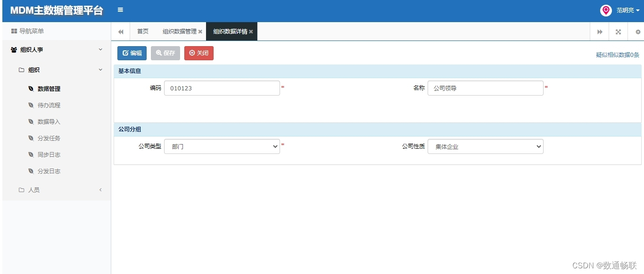Click leaf icon beside 待办流程
Screen dimensions: 644x274
[31, 105]
